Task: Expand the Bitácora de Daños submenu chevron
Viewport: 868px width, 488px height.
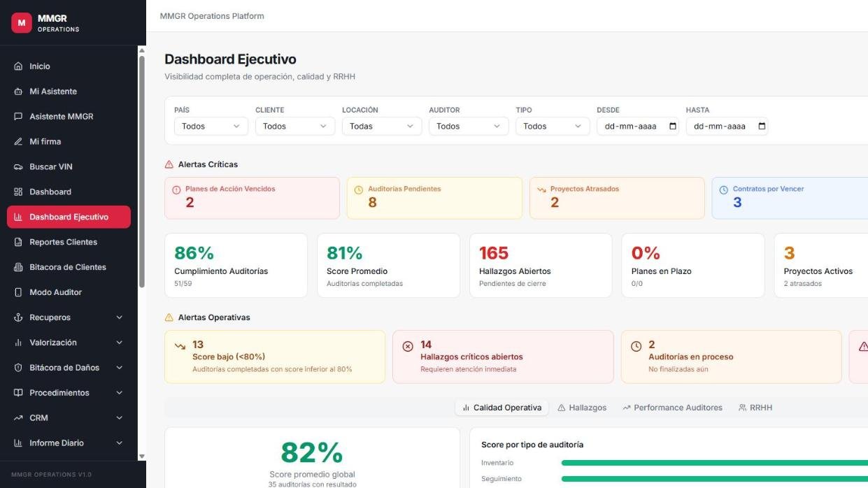Action: (x=119, y=368)
